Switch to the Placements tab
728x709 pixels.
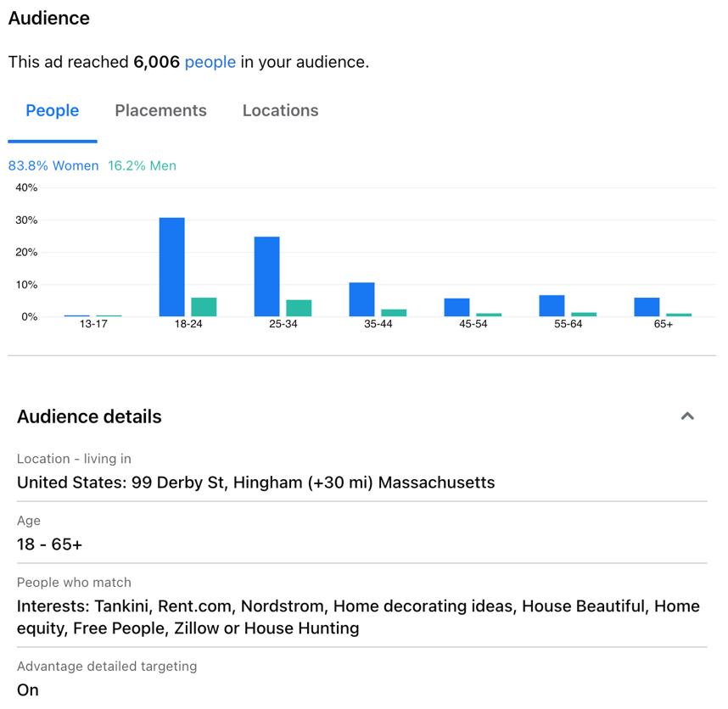(x=160, y=110)
